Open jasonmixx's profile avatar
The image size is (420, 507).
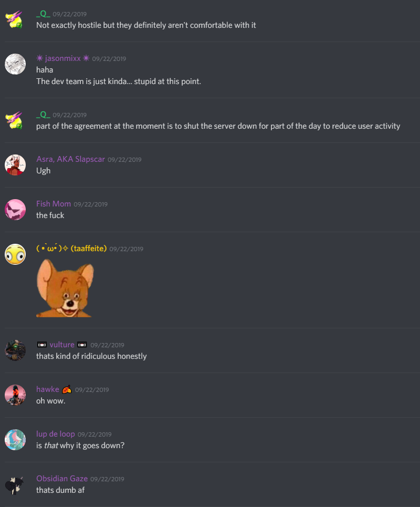point(15,64)
